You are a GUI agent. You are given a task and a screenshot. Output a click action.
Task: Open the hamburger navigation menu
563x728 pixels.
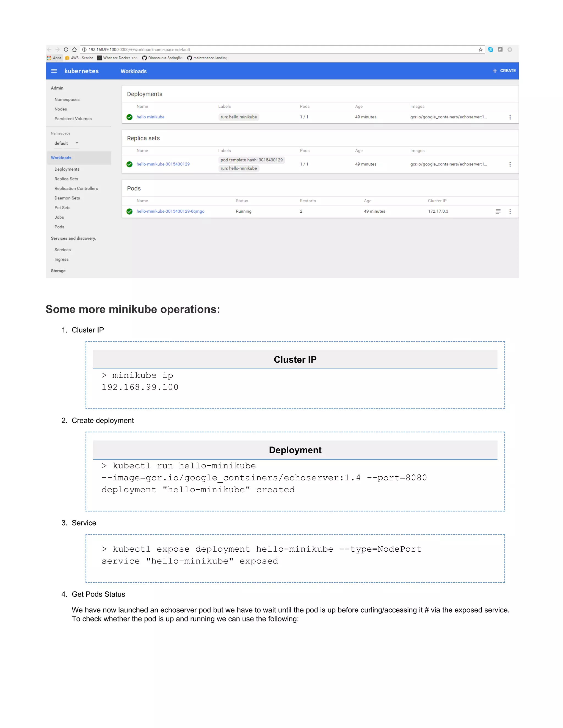click(54, 71)
